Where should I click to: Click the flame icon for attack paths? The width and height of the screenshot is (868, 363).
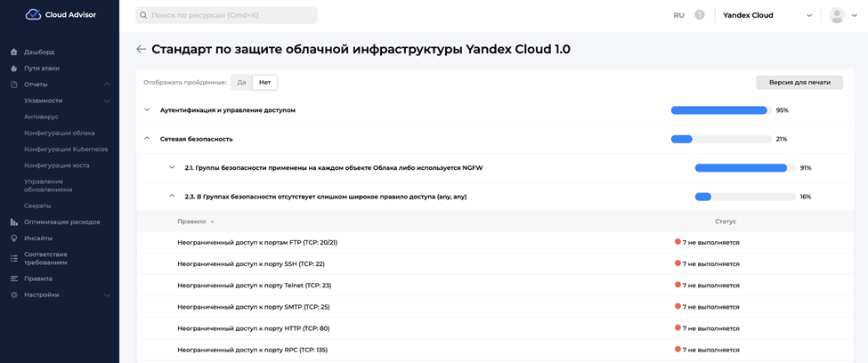(x=14, y=69)
